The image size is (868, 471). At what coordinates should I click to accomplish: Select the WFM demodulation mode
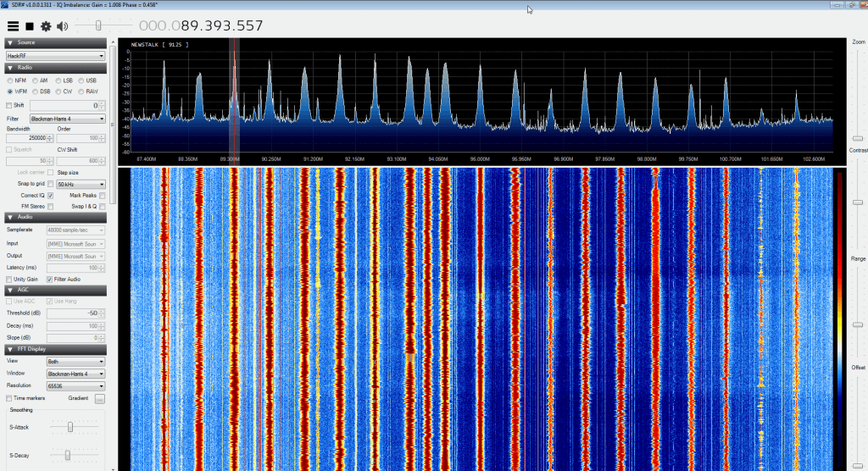point(10,91)
